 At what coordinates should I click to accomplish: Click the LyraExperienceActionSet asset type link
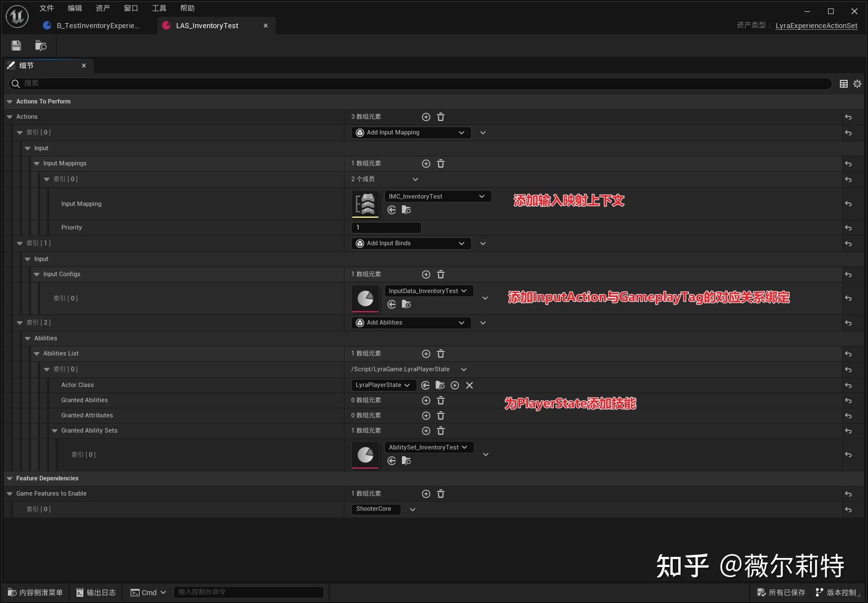click(816, 25)
